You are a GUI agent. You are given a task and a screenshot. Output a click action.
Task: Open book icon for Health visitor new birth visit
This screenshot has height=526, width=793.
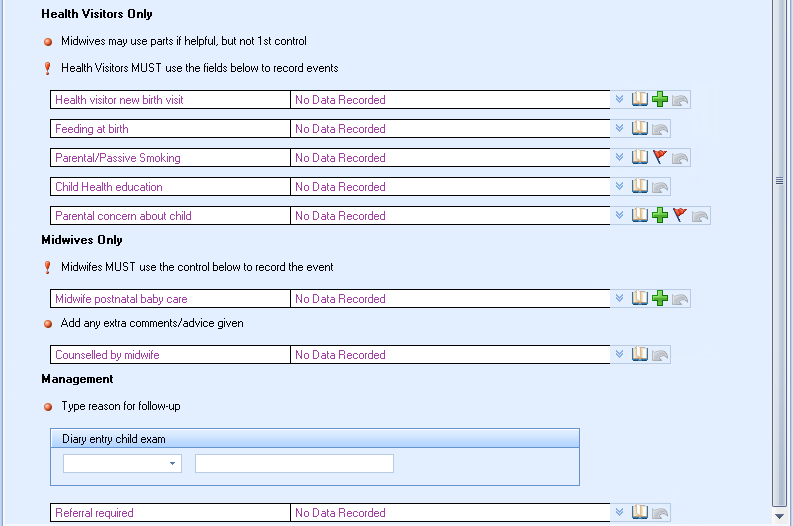pos(640,99)
